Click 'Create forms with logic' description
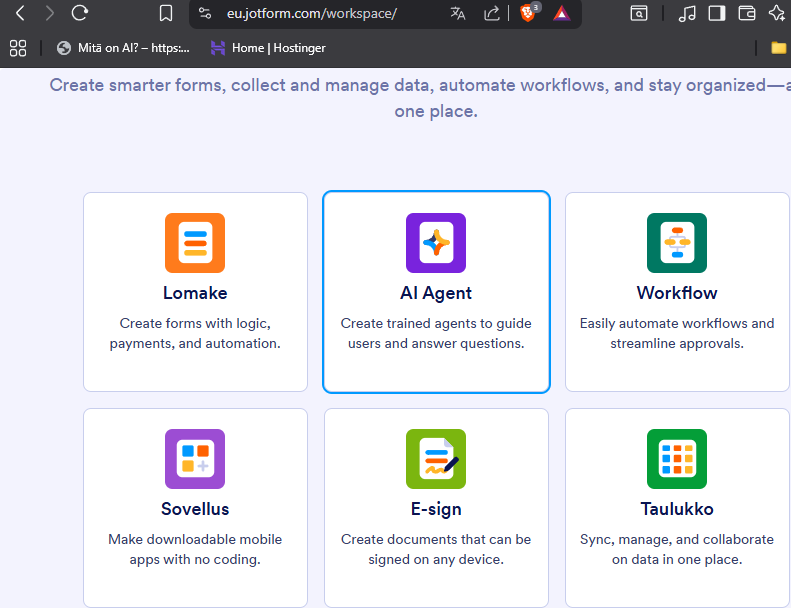This screenshot has height=608, width=791. [x=195, y=333]
